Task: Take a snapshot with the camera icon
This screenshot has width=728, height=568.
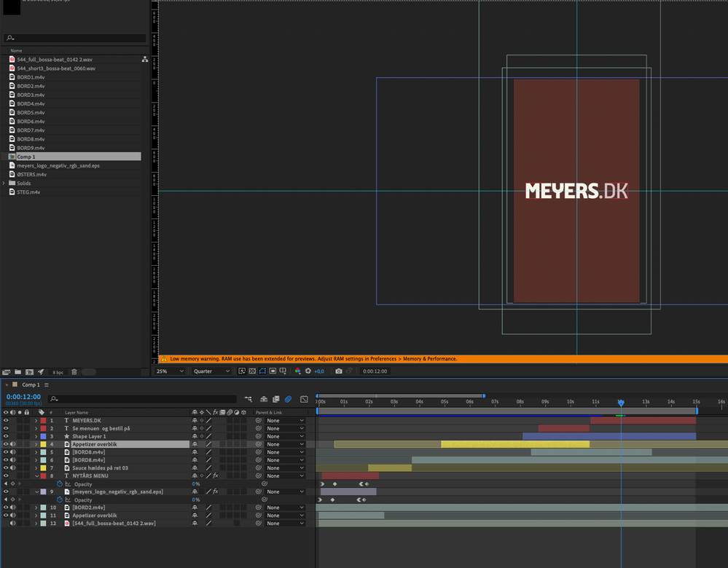Action: tap(339, 371)
